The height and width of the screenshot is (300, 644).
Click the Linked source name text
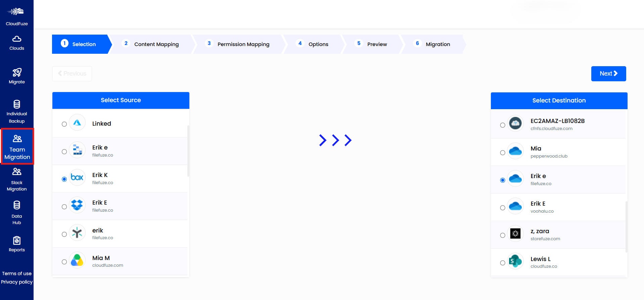tap(102, 124)
